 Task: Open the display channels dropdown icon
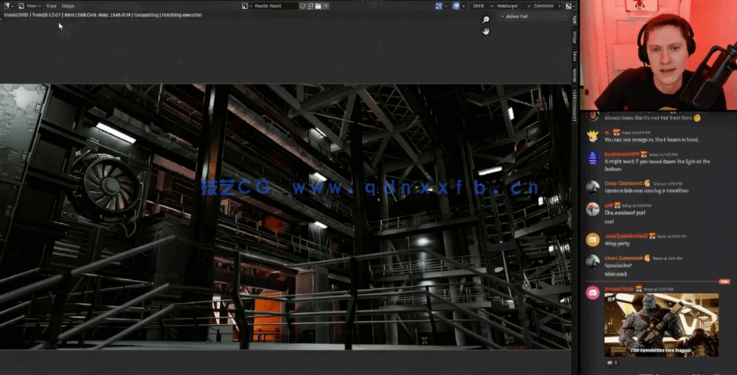(570, 6)
